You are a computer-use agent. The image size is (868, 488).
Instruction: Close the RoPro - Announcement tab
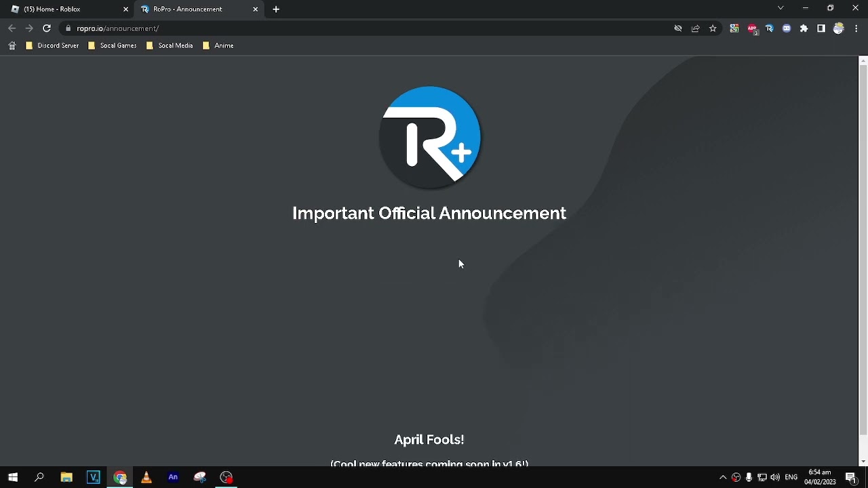click(x=256, y=9)
